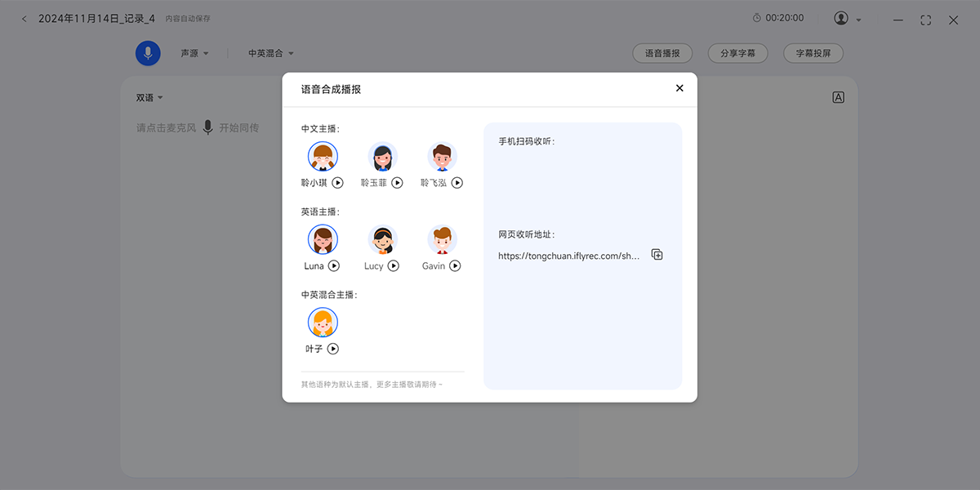Click the 字幕投屏 button
This screenshot has width=980, height=490.
pyautogui.click(x=813, y=53)
